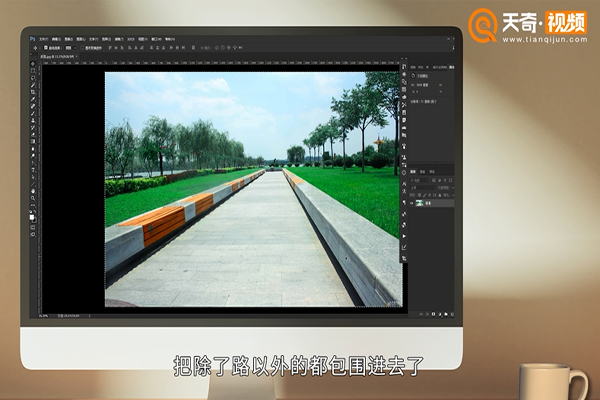Close the document tab

tap(77, 57)
